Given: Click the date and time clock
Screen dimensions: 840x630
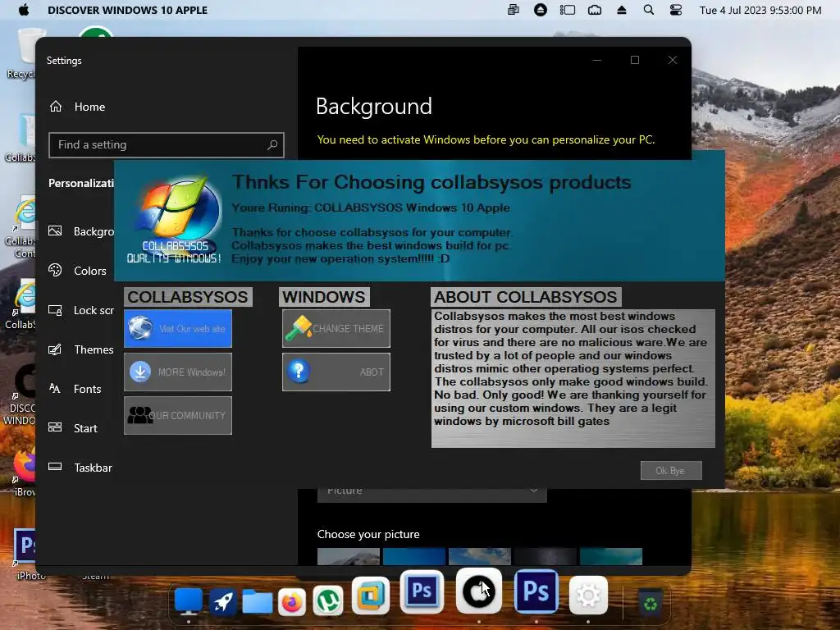Looking at the screenshot, I should 760,10.
